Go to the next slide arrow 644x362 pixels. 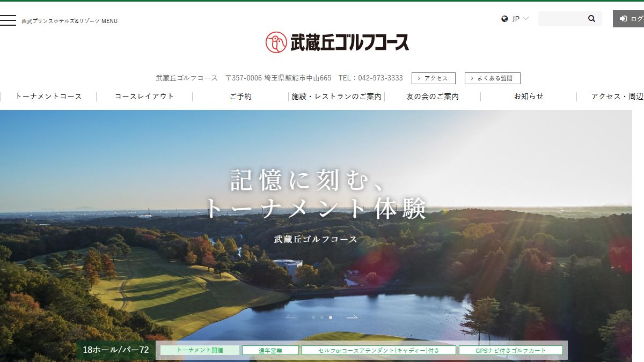point(352,317)
